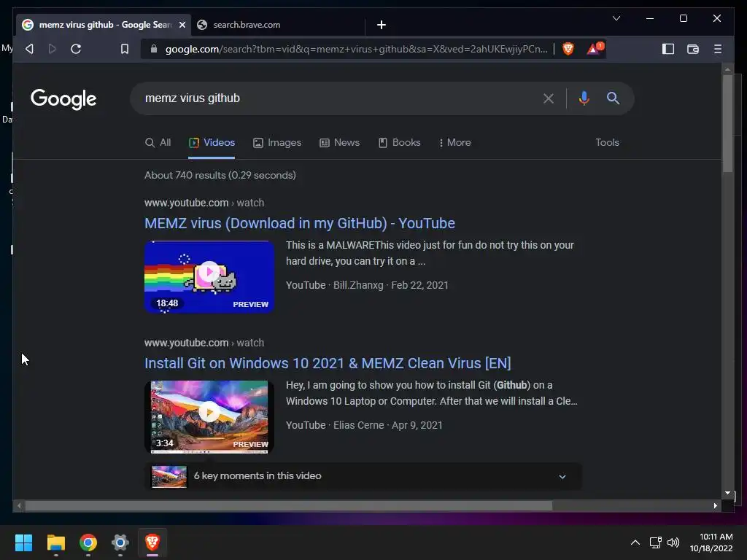The height and width of the screenshot is (560, 747).
Task: Click the browser back arrow
Action: tap(29, 49)
